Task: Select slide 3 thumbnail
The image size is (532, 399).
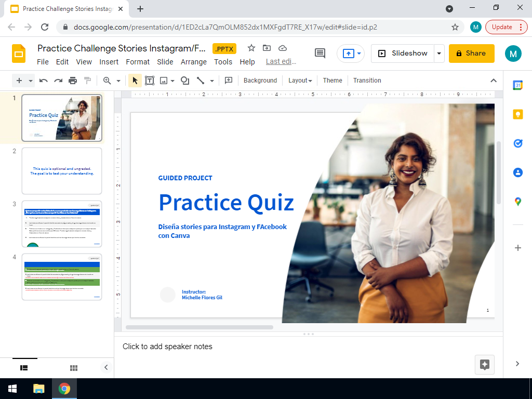Action: pos(62,223)
